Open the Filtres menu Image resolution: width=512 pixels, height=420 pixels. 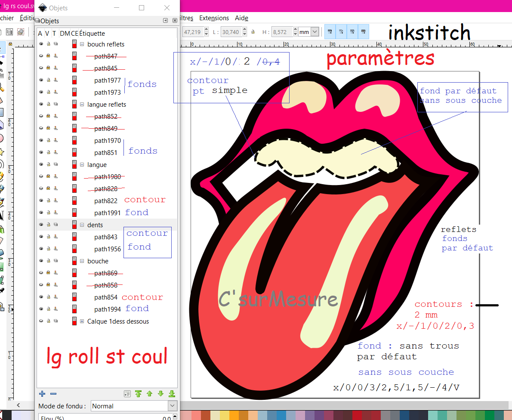click(187, 18)
